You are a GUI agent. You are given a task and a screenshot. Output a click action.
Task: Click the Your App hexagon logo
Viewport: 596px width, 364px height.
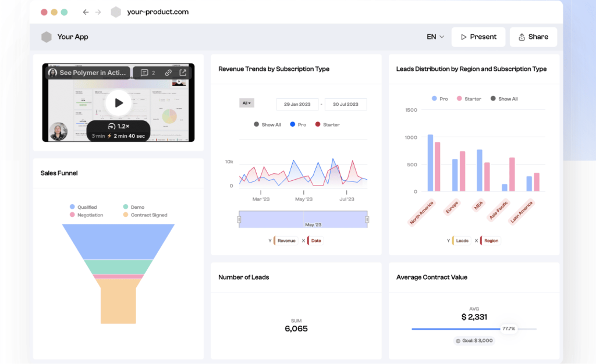click(x=47, y=37)
